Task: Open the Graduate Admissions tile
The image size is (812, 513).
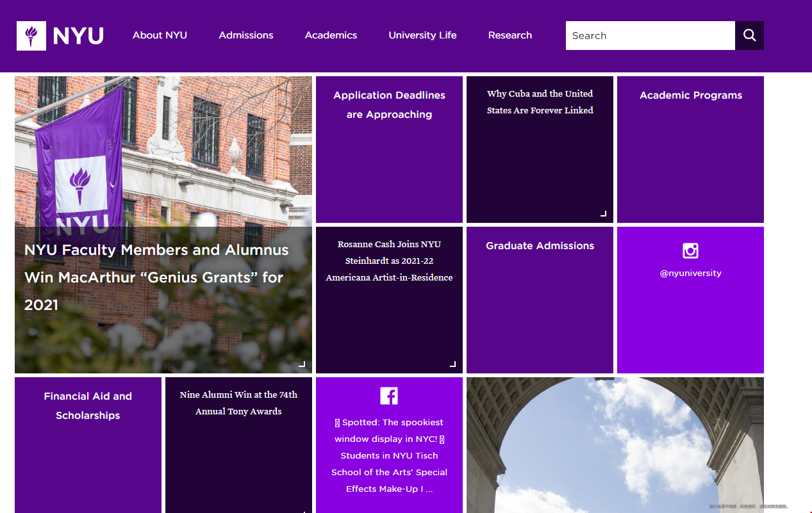Action: (540, 300)
